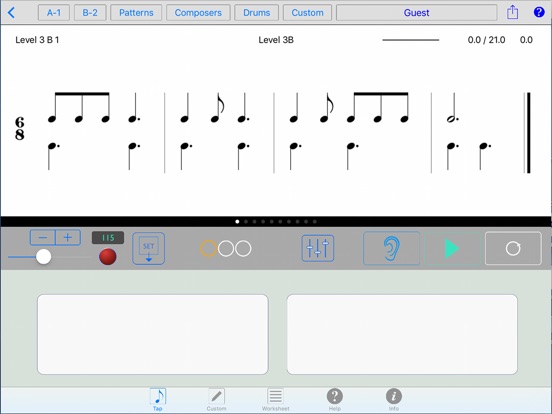Open the mixer sliders settings
This screenshot has width=552, height=414.
(318, 248)
